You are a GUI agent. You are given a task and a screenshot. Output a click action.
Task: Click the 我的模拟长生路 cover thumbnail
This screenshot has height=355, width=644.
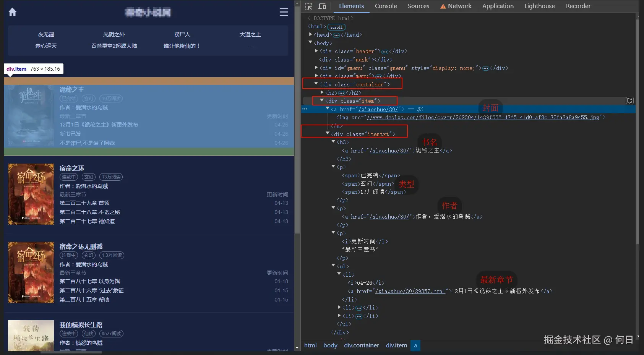tap(31, 336)
